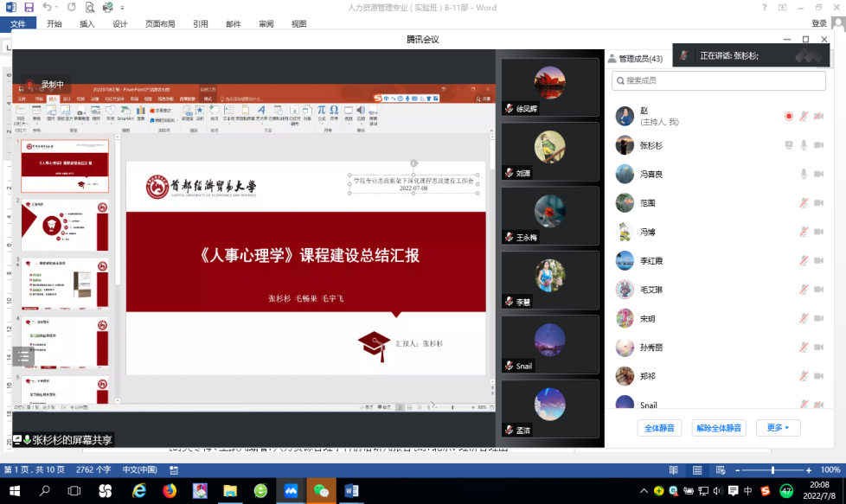Click the 解除全体静音 button

coord(719,428)
